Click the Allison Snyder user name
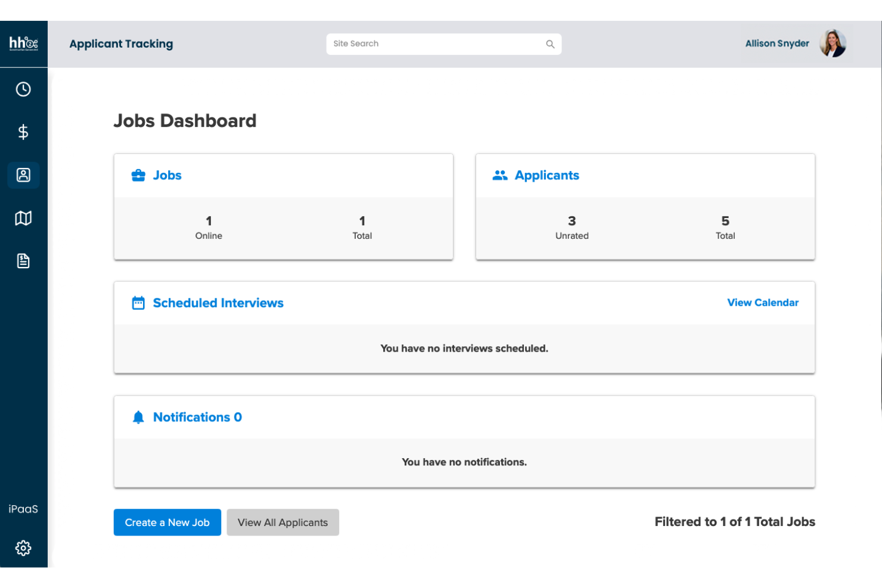The image size is (882, 588). tap(777, 43)
